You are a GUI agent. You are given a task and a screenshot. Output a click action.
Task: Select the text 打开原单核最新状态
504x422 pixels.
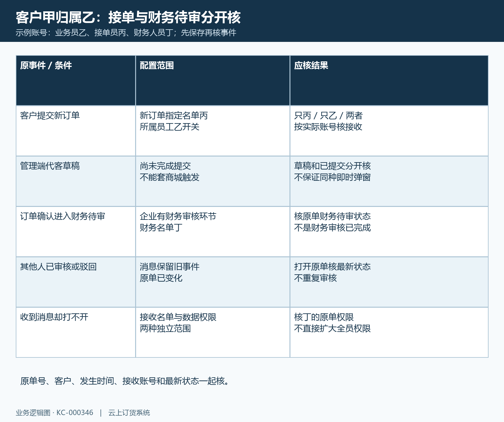pyautogui.click(x=333, y=267)
